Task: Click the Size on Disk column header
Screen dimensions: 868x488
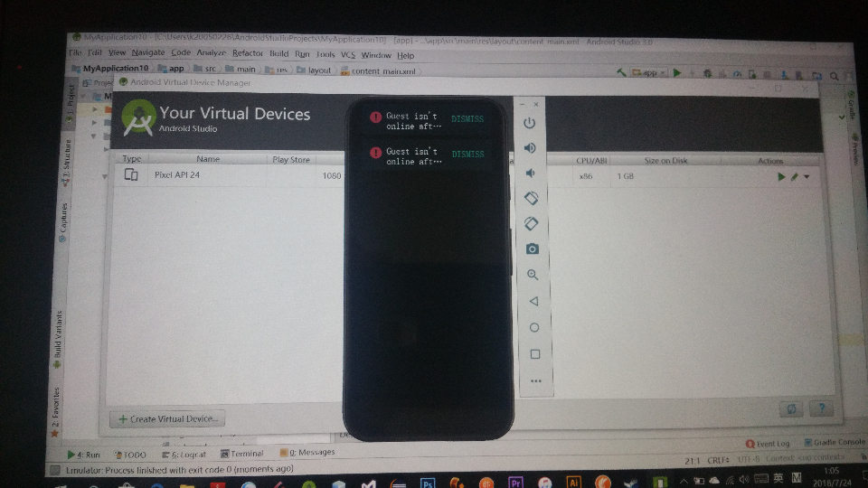Action: click(x=665, y=161)
